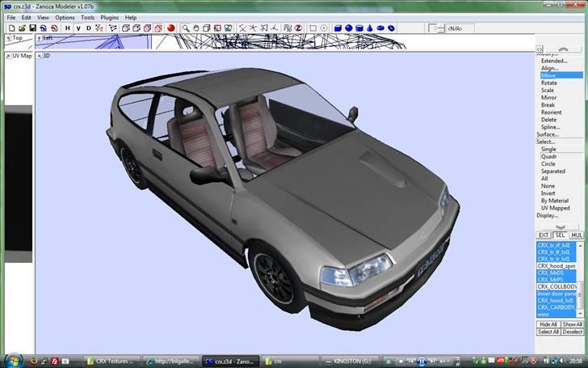Activate the Pan hand tool
The width and height of the screenshot is (588, 368).
[195, 28]
